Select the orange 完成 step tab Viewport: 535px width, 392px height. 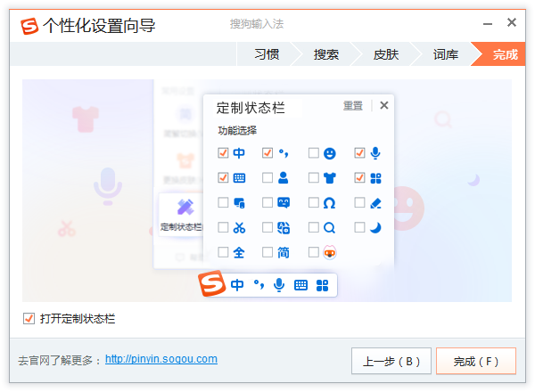pos(501,54)
